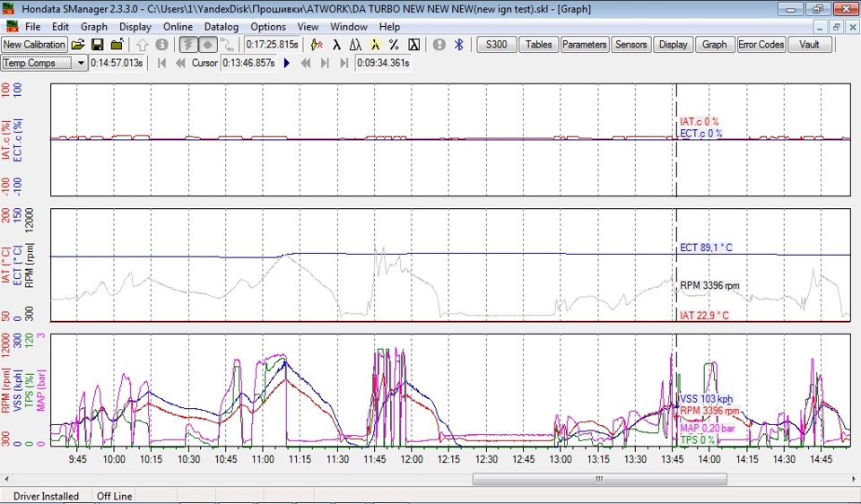Open the Temp Comps graph template dropdown
861x504 pixels.
coord(81,63)
